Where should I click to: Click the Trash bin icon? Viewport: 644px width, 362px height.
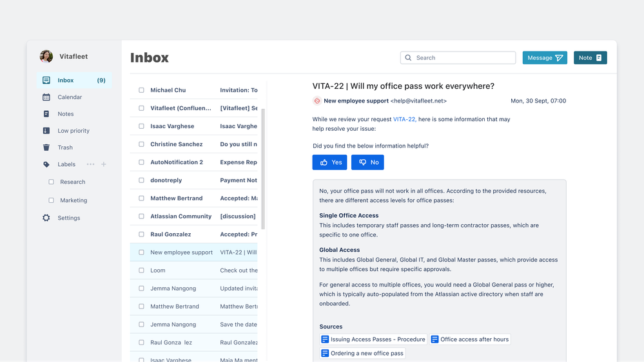point(46,148)
